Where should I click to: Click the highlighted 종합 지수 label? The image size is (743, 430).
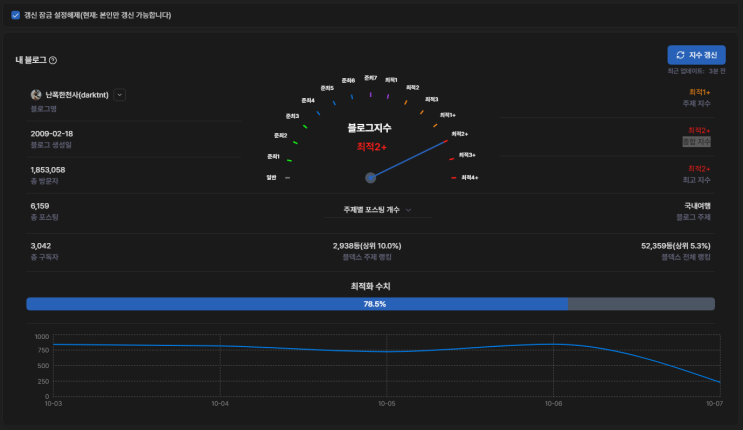tap(697, 141)
